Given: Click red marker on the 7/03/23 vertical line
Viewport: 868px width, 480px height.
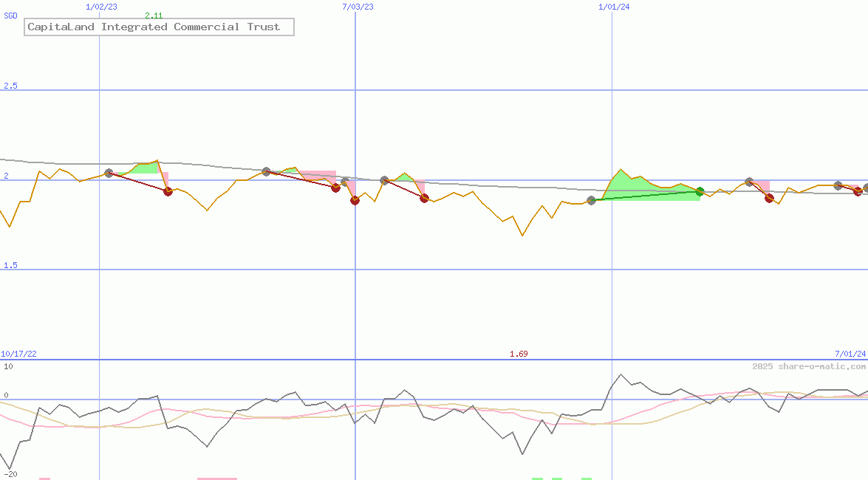Looking at the screenshot, I should [355, 200].
